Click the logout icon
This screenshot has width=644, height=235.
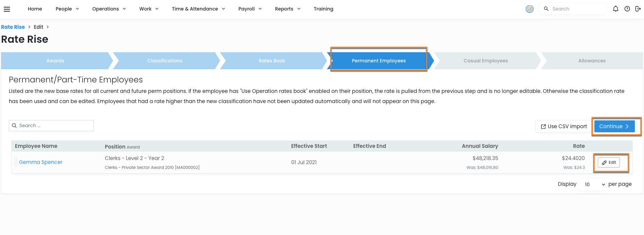(x=638, y=9)
